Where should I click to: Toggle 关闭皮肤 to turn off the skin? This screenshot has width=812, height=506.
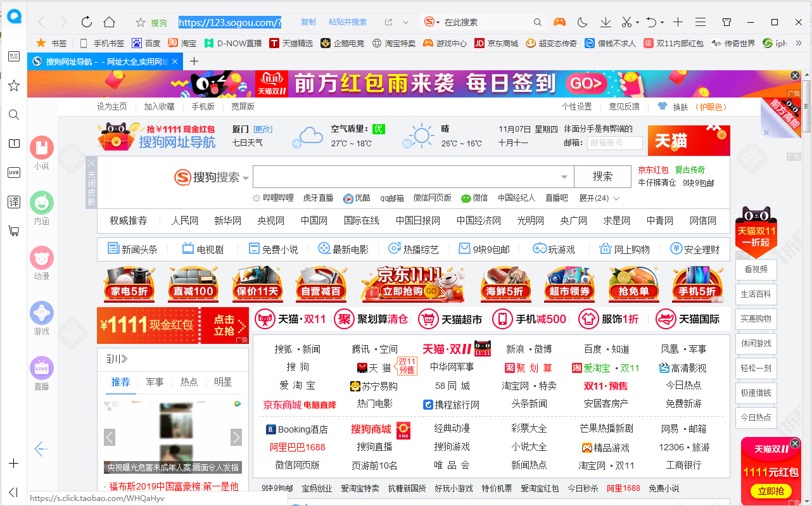91,182
